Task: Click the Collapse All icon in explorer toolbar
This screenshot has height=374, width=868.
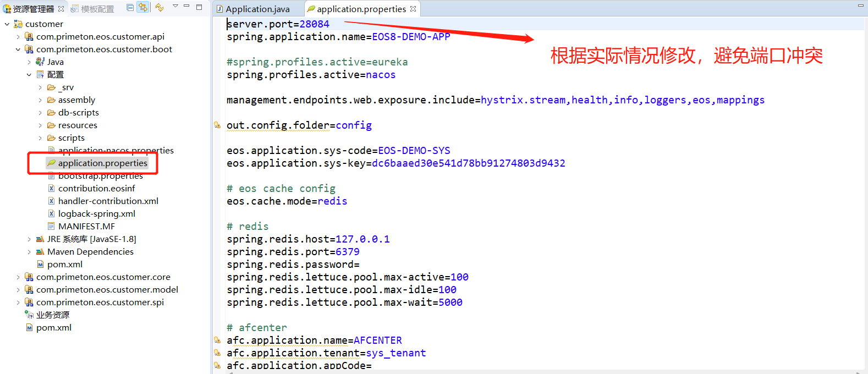Action: [130, 8]
